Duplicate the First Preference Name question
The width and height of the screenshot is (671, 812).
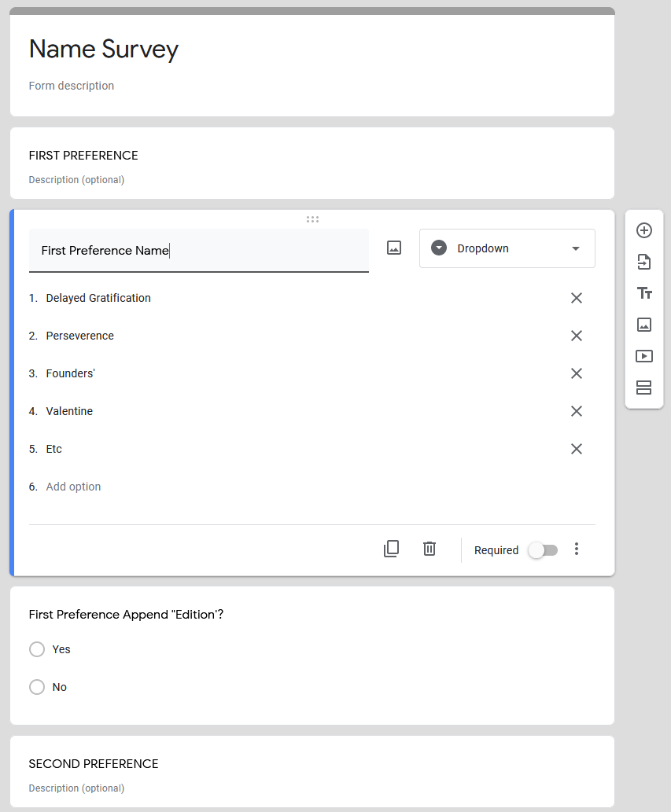[391, 549]
